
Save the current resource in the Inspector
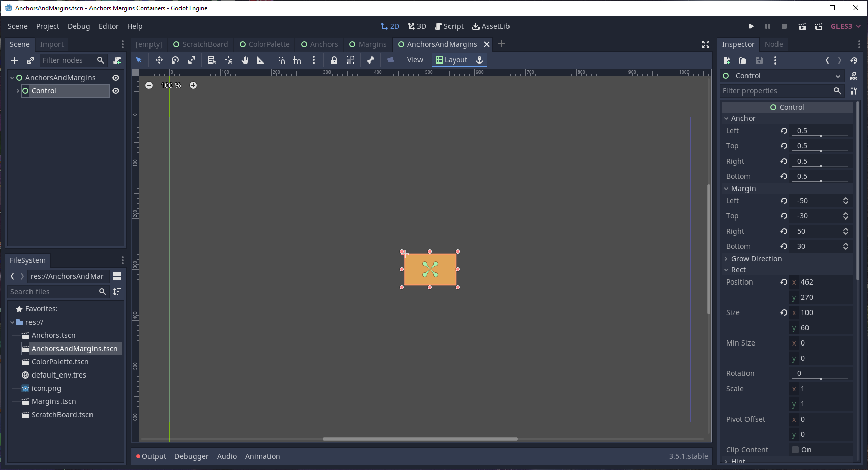tap(759, 60)
